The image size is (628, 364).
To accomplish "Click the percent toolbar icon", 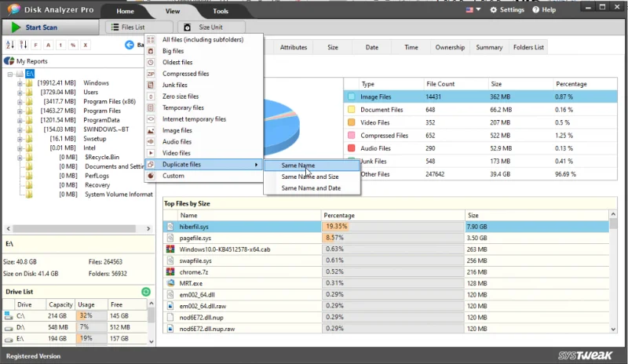I will (x=73, y=45).
